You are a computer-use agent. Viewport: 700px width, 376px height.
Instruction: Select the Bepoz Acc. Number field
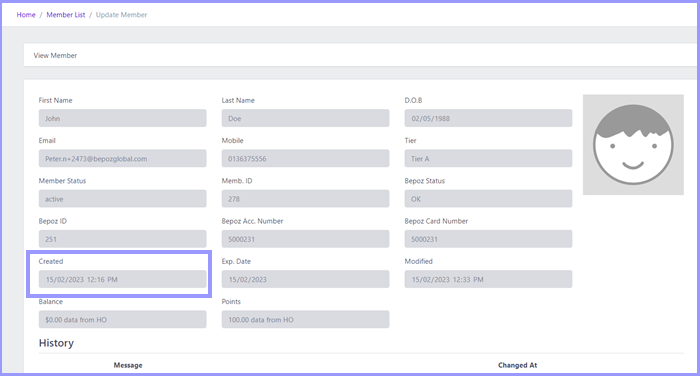305,239
